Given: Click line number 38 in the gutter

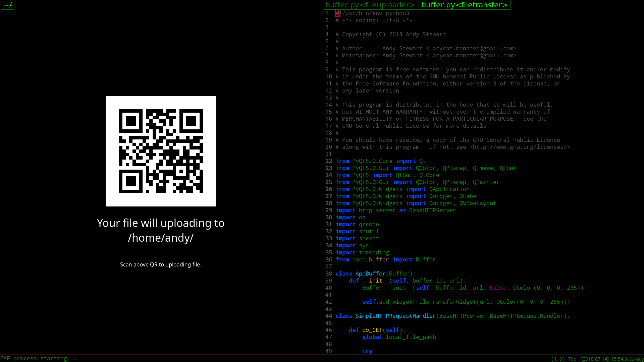Looking at the screenshot, I should 328,274.
